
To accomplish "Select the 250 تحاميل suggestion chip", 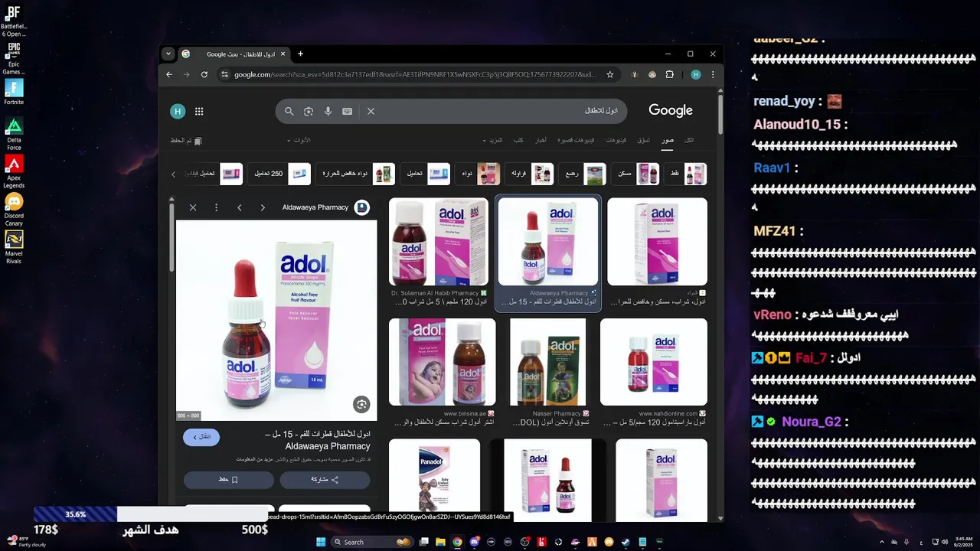I will 279,174.
